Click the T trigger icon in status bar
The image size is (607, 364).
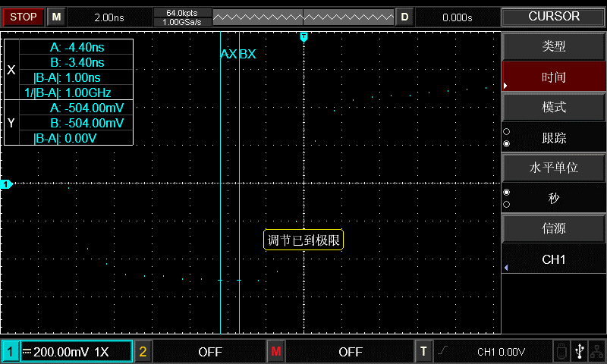point(423,352)
